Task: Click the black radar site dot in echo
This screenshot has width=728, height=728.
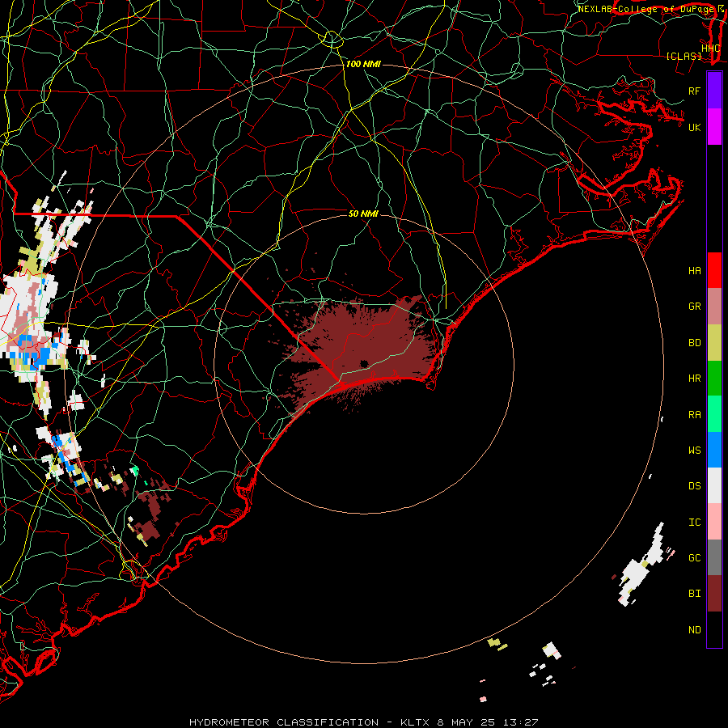Action: pyautogui.click(x=363, y=363)
